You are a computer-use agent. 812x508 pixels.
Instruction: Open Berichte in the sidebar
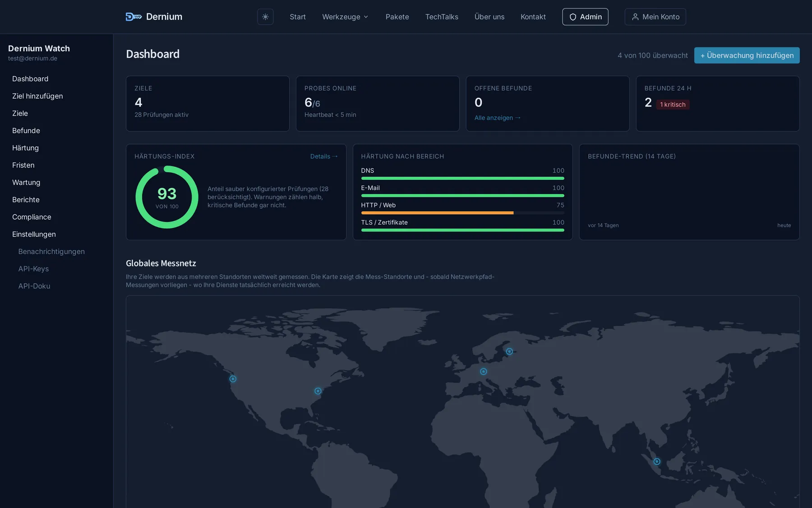26,200
